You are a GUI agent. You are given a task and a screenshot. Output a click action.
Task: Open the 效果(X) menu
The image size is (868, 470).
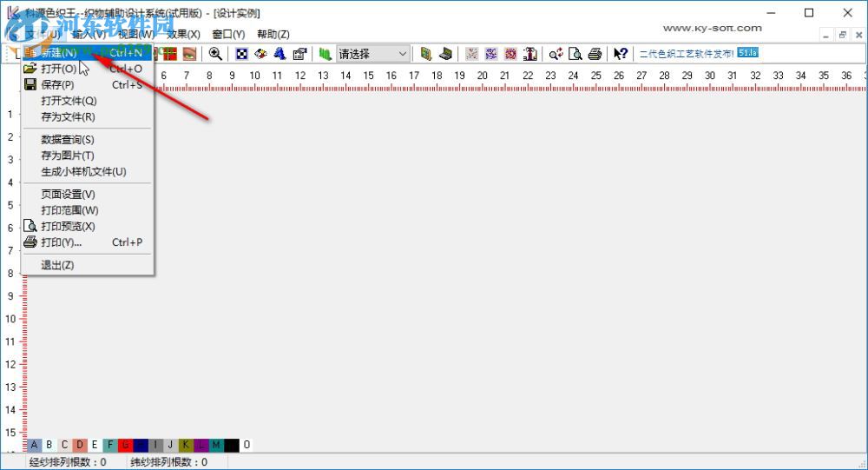tap(184, 35)
